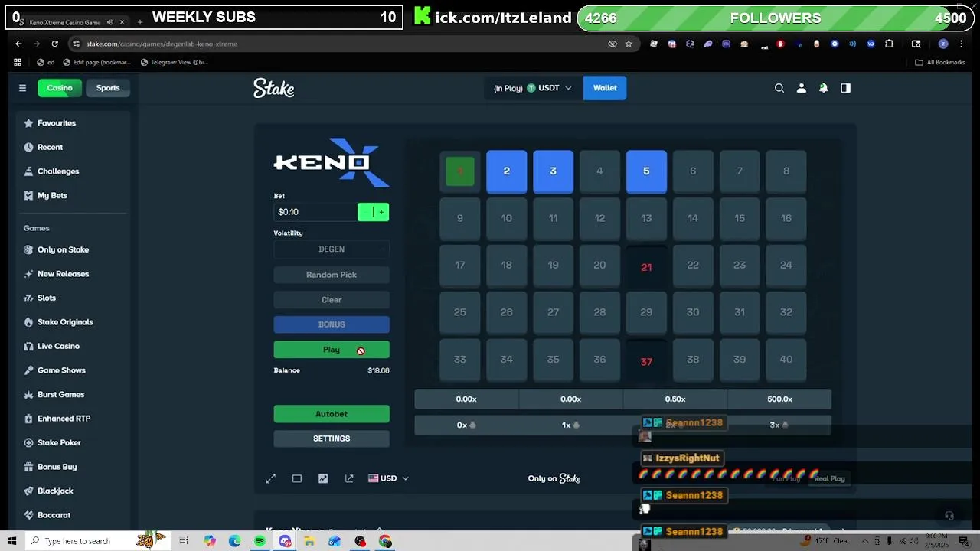Open the Wallet button
The height and width of the screenshot is (551, 980).
tap(605, 88)
